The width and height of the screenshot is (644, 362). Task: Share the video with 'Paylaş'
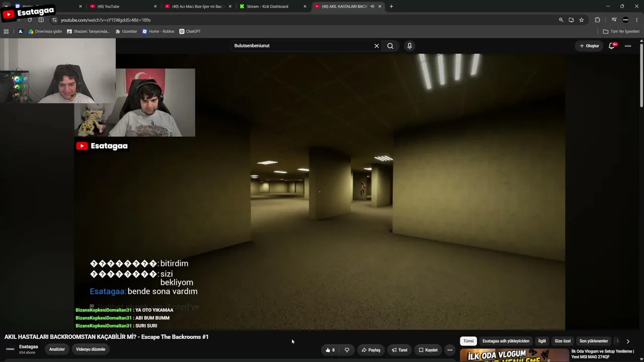click(x=371, y=350)
